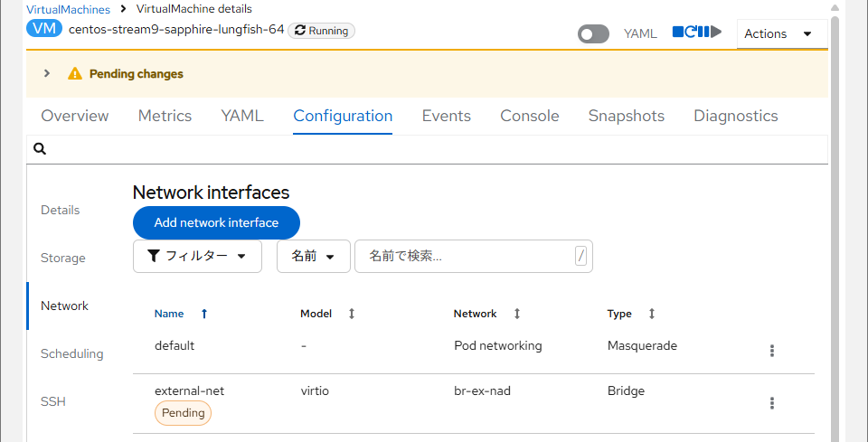Click the search magnifier icon
This screenshot has width=868, height=442.
coord(40,149)
